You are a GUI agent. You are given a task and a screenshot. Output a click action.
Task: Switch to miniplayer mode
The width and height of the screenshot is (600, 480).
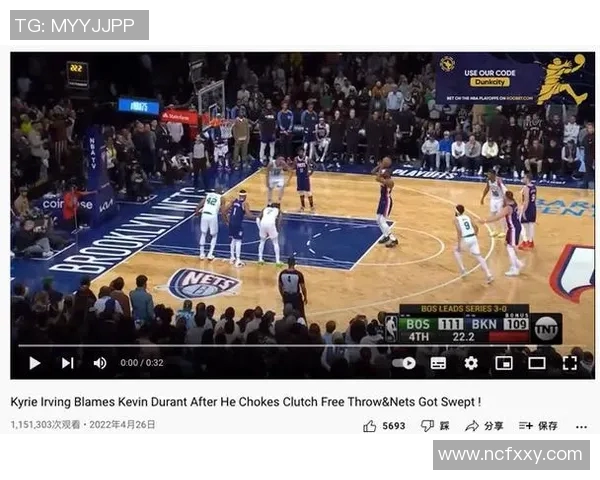(504, 363)
